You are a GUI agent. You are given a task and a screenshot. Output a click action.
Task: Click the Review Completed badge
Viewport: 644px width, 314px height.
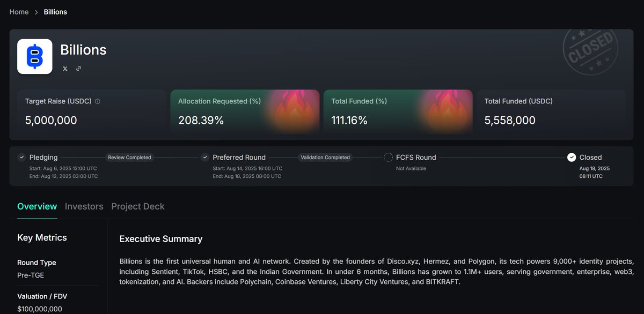click(129, 158)
